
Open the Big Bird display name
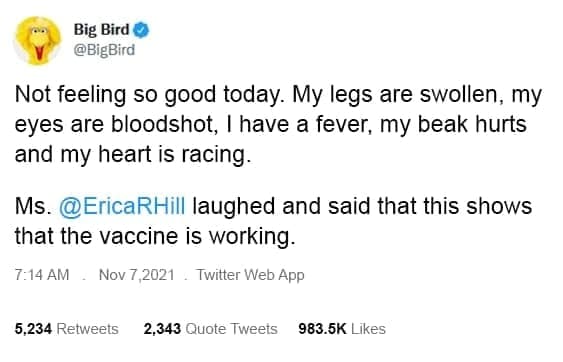[x=101, y=29]
